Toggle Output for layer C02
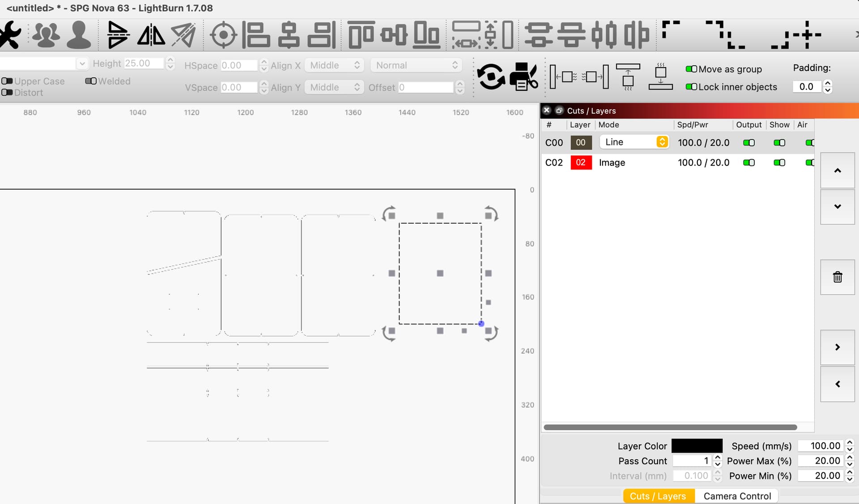 [749, 162]
